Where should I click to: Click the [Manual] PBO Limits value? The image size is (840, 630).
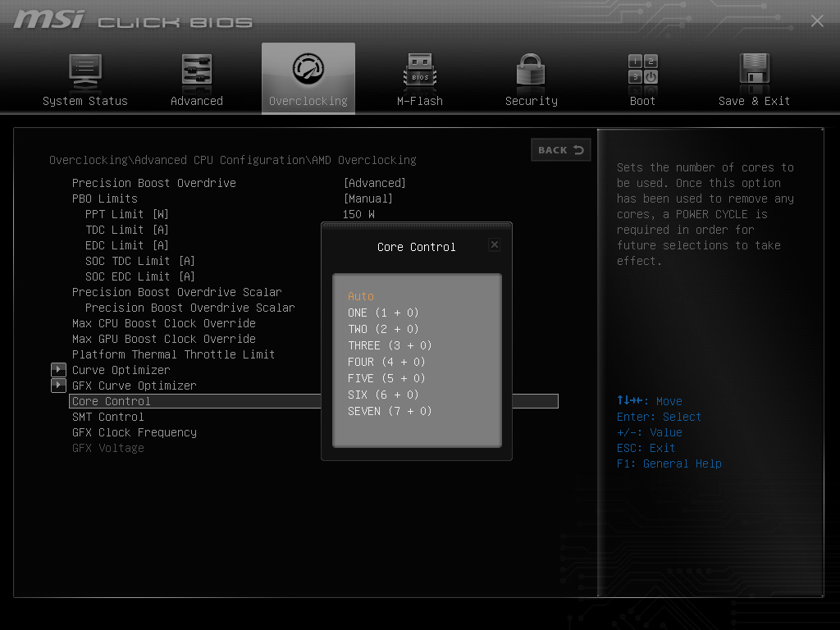[368, 199]
